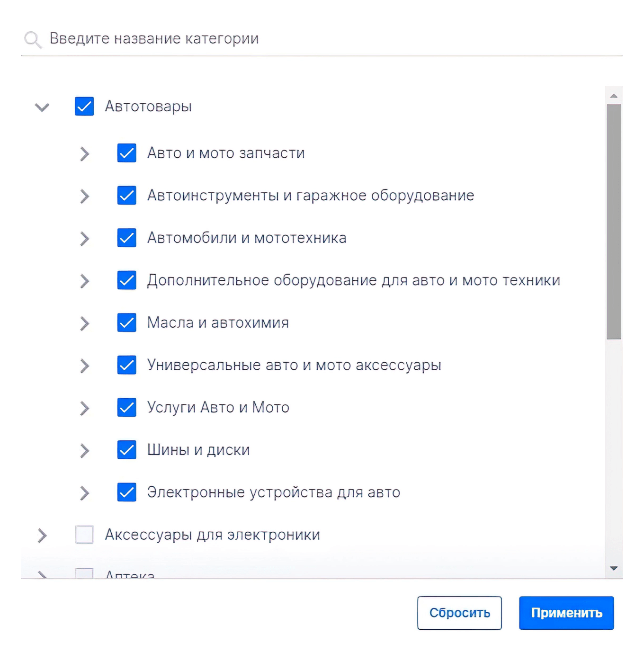Uncheck Масла и автохимия
The image size is (644, 661).
click(x=126, y=322)
